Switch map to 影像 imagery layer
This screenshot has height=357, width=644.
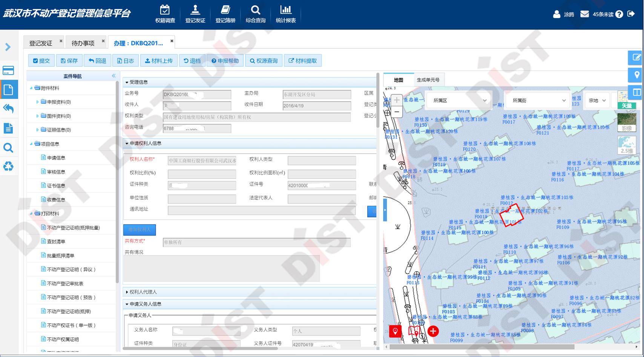(x=627, y=123)
